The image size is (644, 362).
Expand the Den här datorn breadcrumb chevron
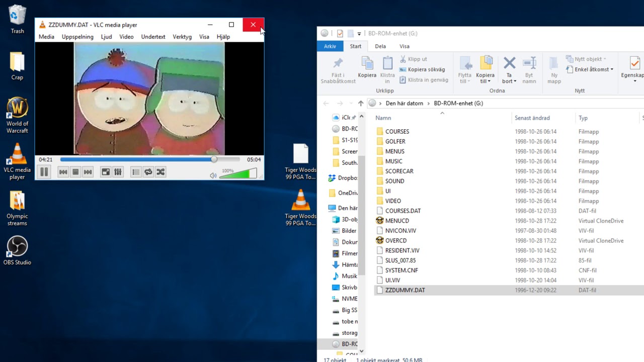coord(428,104)
